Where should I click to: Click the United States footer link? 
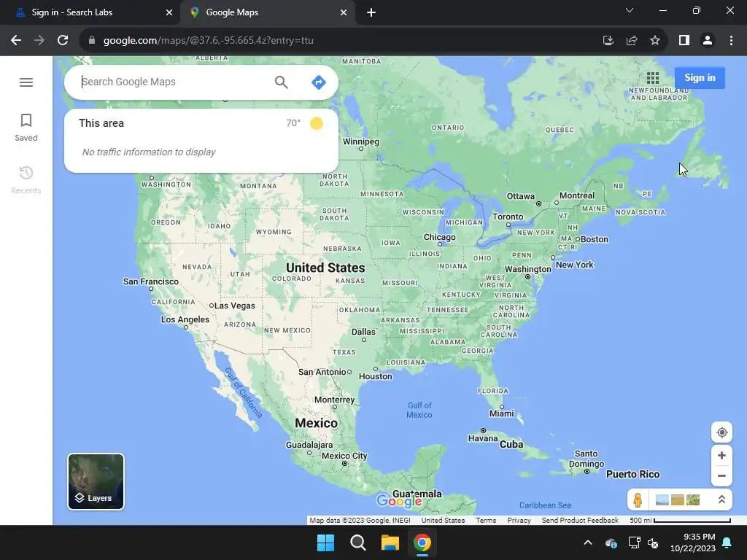coord(443,521)
